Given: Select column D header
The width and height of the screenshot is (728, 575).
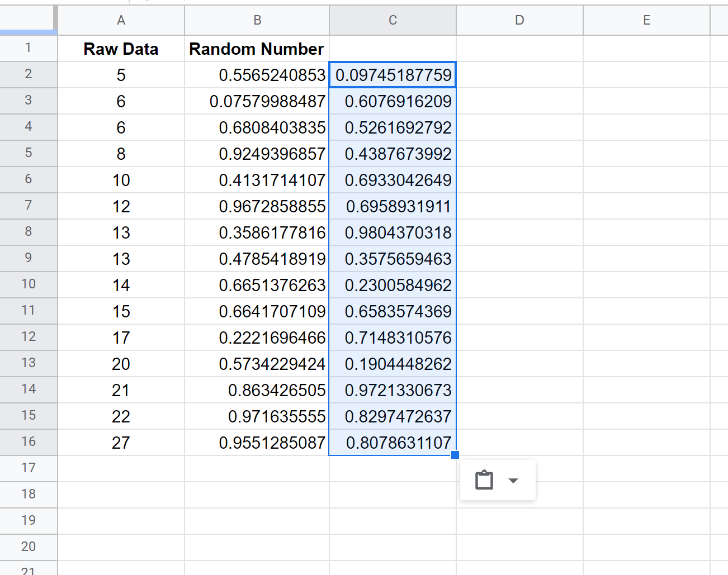Looking at the screenshot, I should [x=519, y=21].
